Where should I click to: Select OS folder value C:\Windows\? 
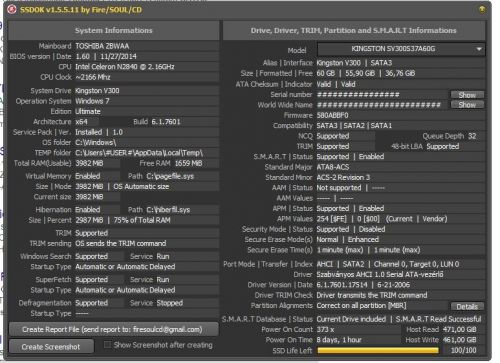point(95,142)
